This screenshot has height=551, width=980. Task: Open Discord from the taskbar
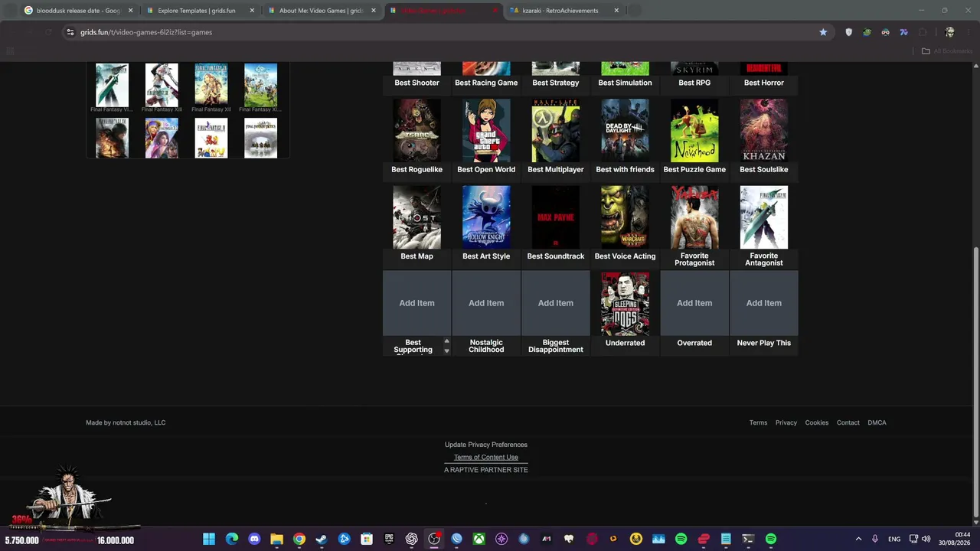pos(254,539)
